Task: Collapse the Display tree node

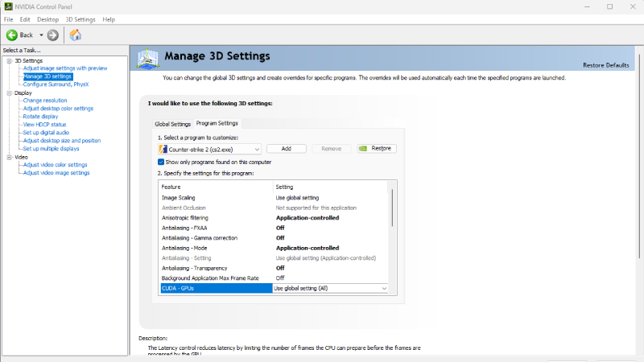Action: [x=9, y=93]
